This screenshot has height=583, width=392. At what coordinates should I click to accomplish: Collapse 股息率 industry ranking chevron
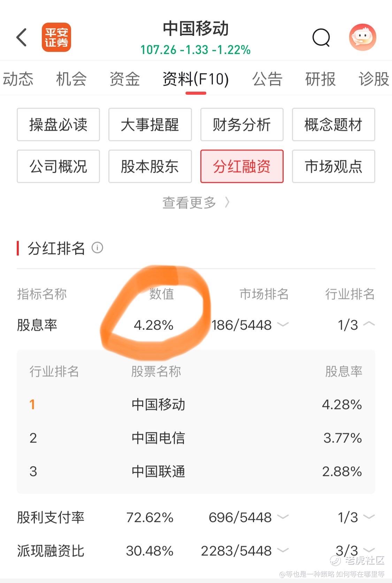[x=369, y=324]
